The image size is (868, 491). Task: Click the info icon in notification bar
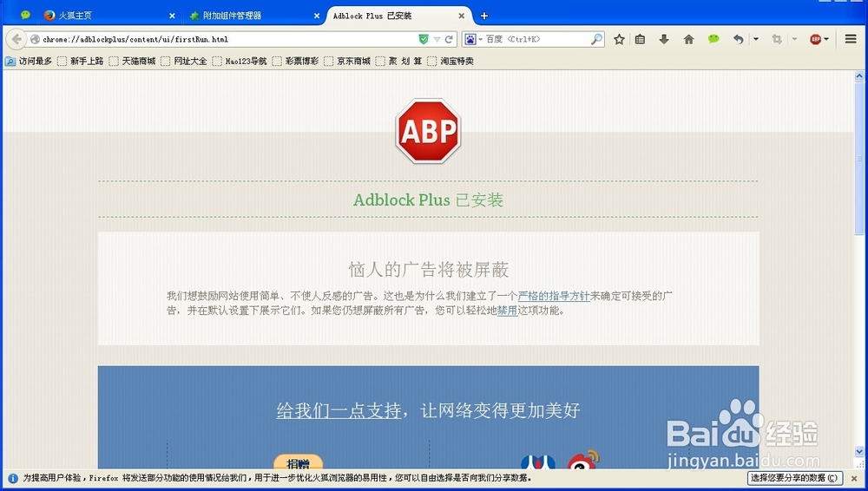point(13,478)
